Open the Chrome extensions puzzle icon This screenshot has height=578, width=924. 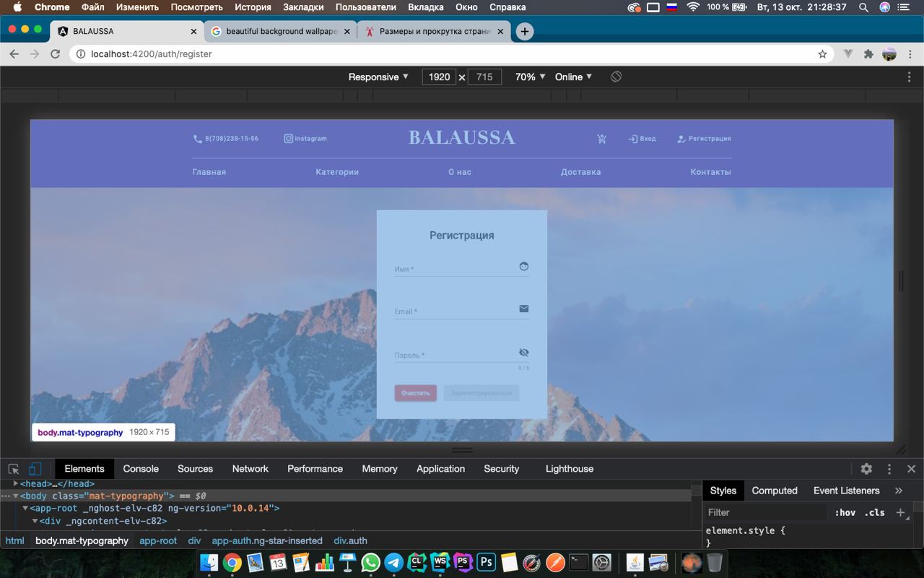pos(868,54)
